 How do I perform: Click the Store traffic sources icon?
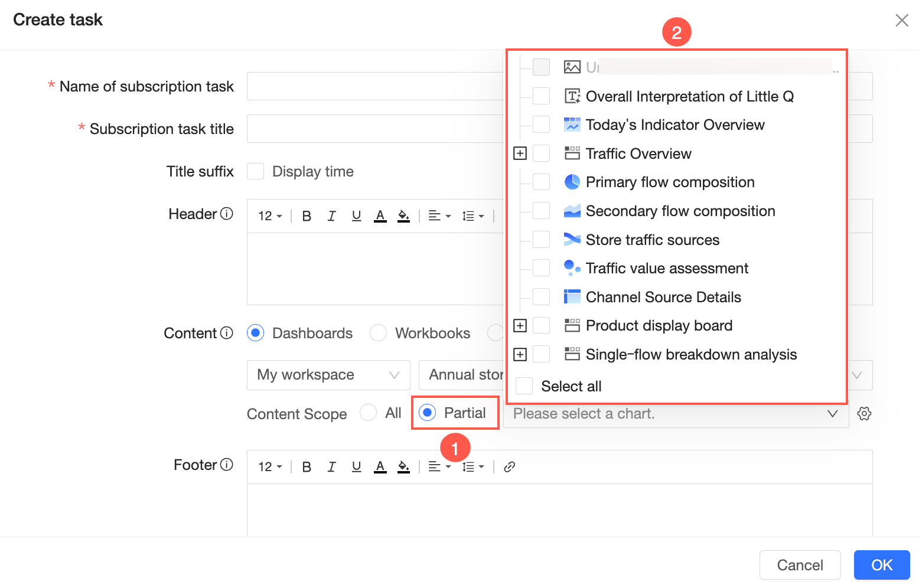(572, 239)
